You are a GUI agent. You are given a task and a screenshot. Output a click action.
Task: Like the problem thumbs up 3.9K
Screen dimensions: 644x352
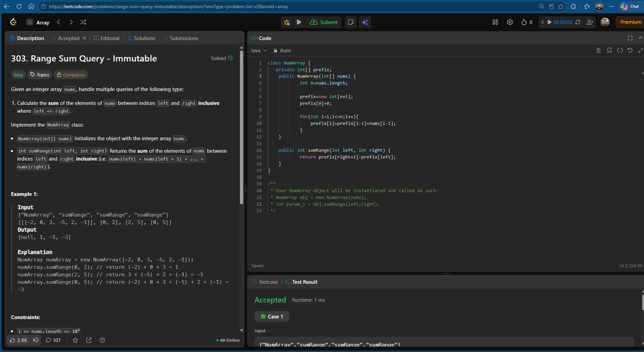pos(19,340)
